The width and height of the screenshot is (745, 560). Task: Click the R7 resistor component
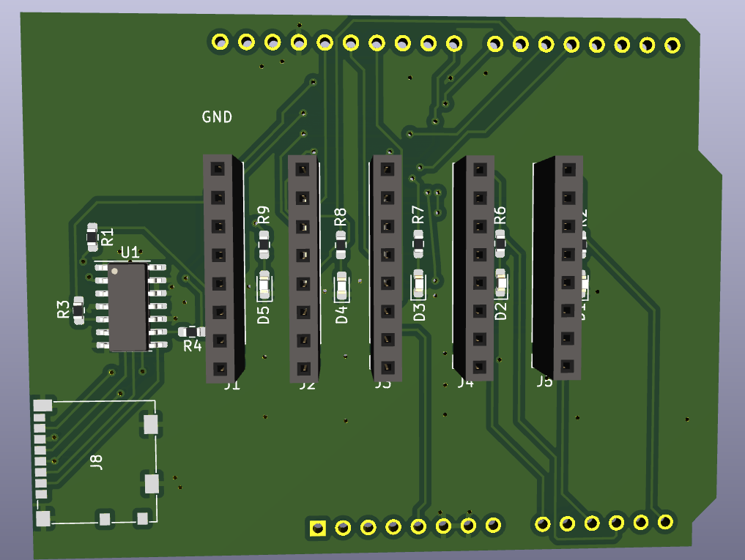click(418, 243)
